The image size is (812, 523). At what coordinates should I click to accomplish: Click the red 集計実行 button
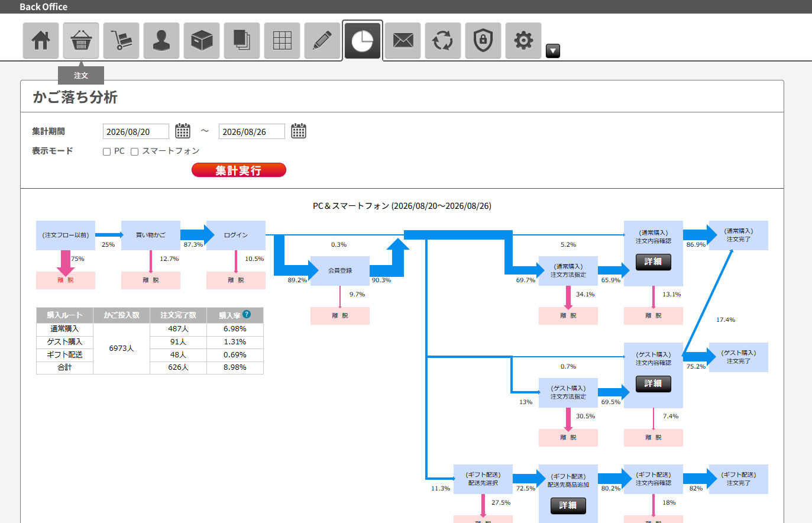click(239, 170)
